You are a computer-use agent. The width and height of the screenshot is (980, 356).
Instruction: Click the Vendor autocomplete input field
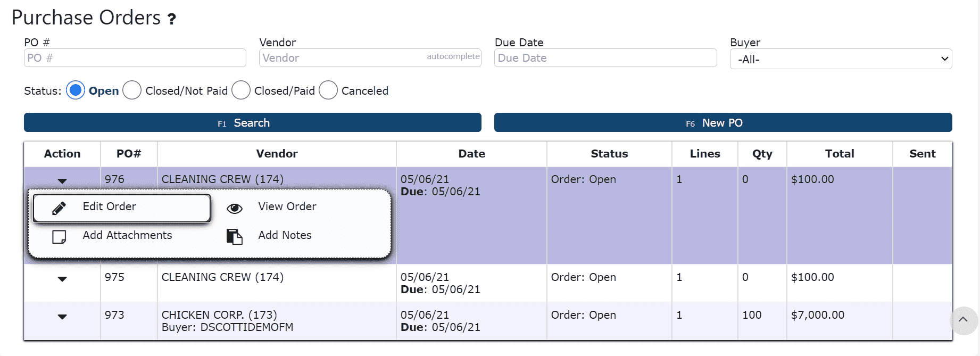tap(370, 58)
